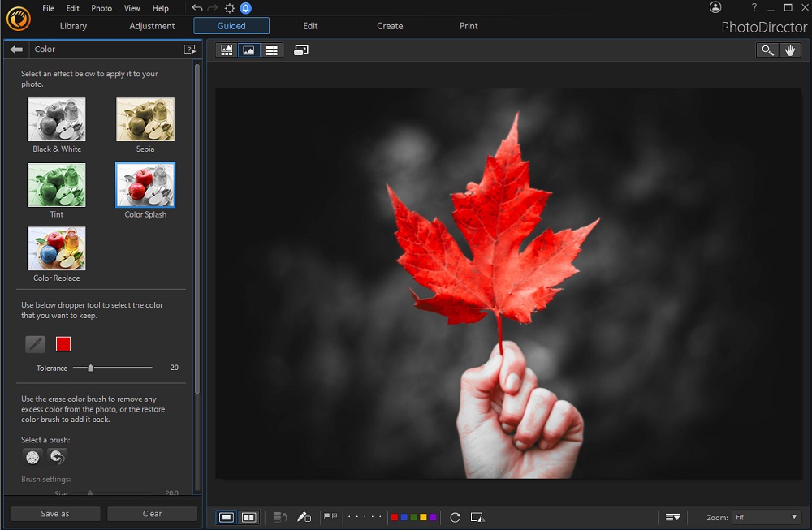Image resolution: width=812 pixels, height=530 pixels.
Task: Open the Zoom level dropdown
Action: (764, 516)
